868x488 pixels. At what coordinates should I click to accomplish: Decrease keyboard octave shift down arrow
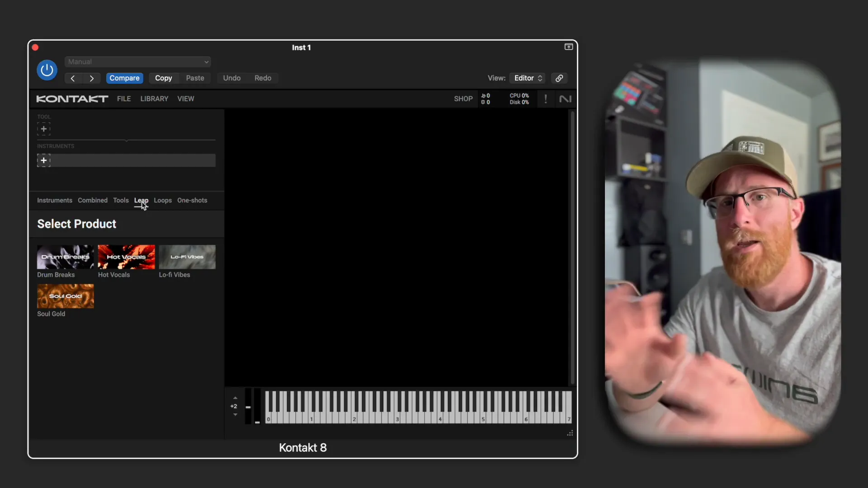pos(235,415)
